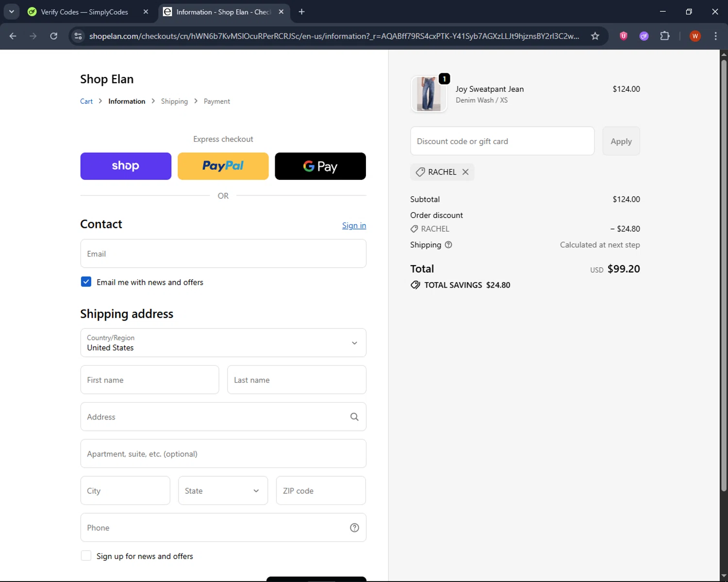Click the address search magnifier icon
728x582 pixels.
coord(354,417)
